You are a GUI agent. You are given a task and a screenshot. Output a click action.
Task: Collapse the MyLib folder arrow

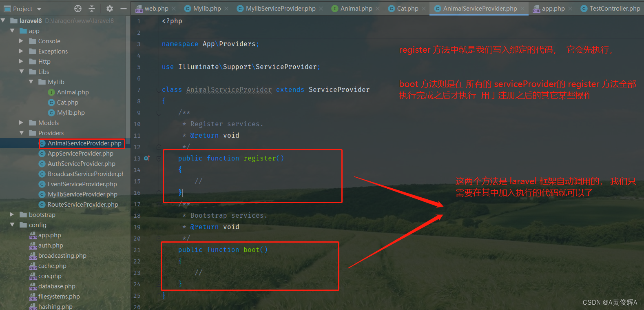click(x=31, y=82)
